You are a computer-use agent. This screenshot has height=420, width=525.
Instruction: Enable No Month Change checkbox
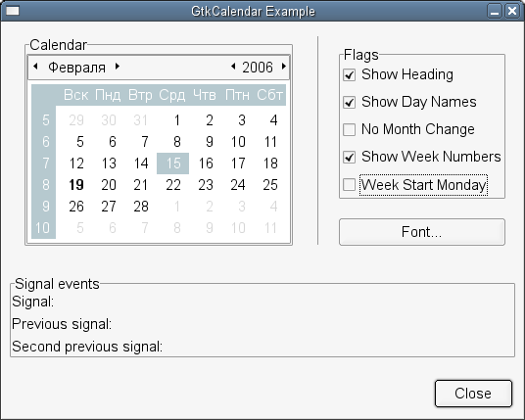point(350,129)
